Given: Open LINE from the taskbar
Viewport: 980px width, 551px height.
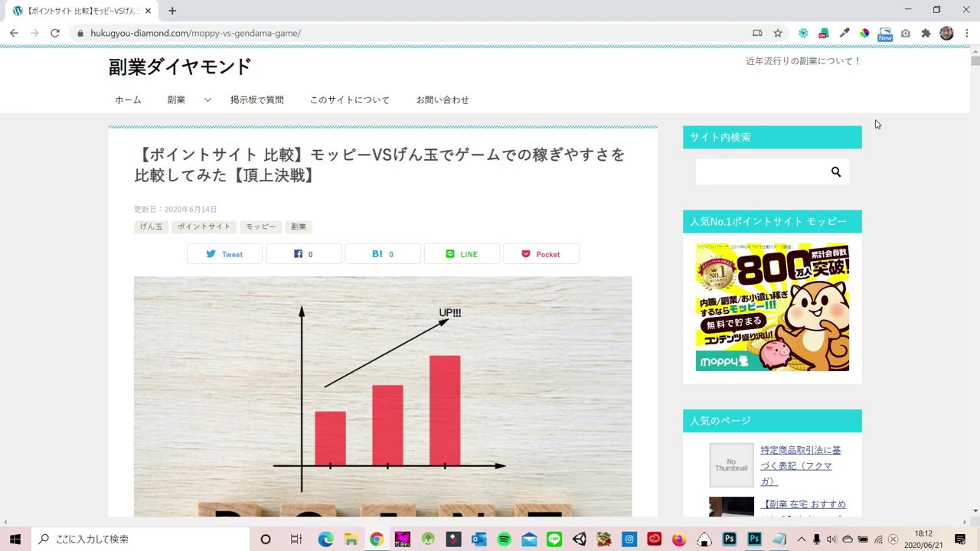Looking at the screenshot, I should tap(554, 539).
